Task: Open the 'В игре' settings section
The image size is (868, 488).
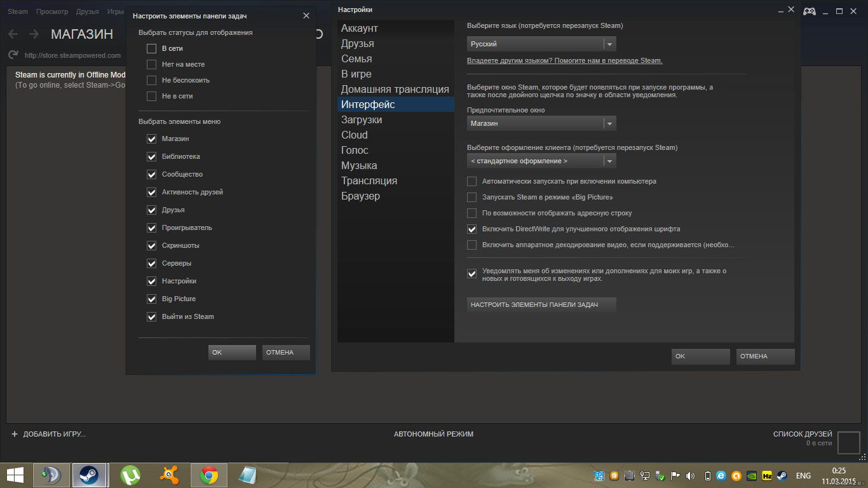Action: (x=396, y=74)
